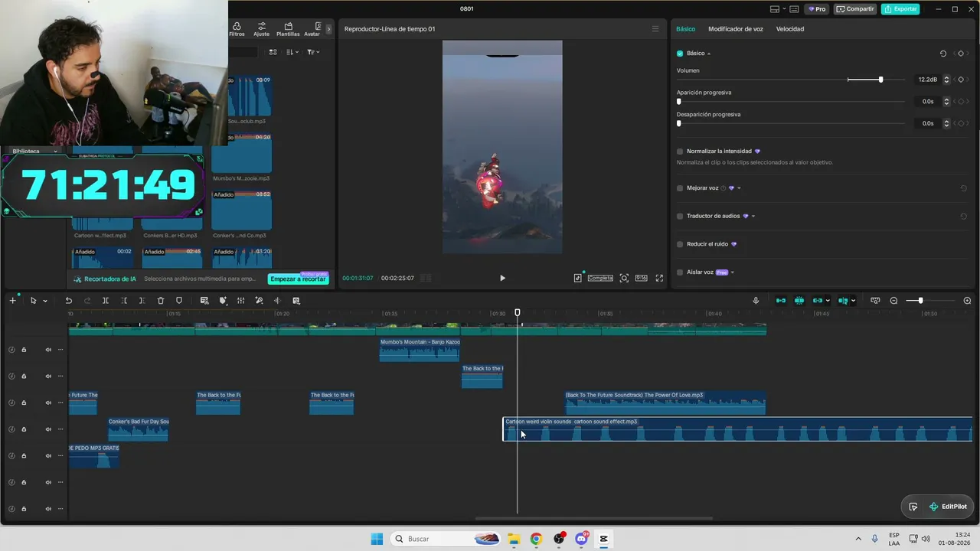Start voice recording with microphone icon
The image size is (980, 551).
(x=756, y=301)
